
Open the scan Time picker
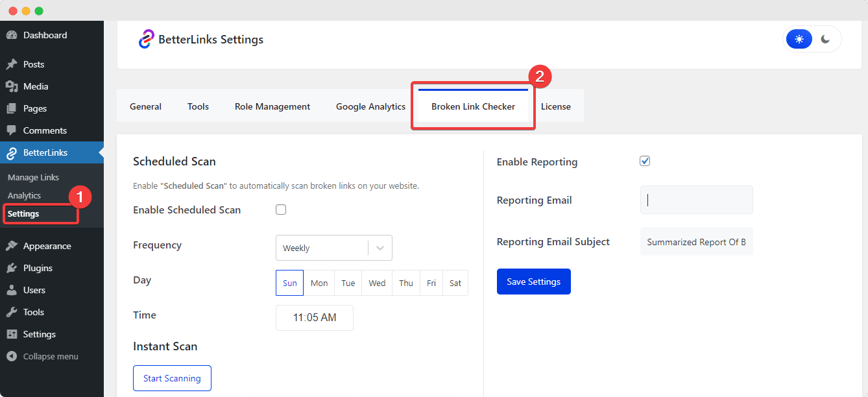pyautogui.click(x=314, y=317)
